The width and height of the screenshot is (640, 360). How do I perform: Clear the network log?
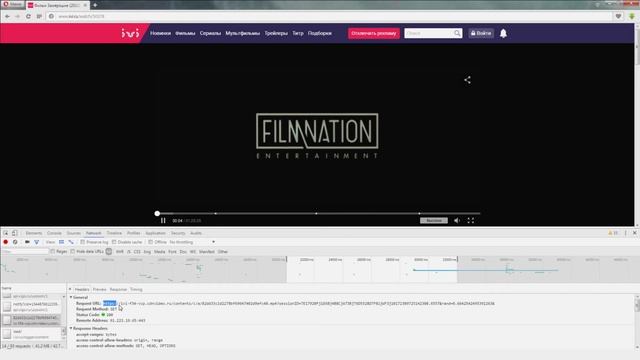15,242
